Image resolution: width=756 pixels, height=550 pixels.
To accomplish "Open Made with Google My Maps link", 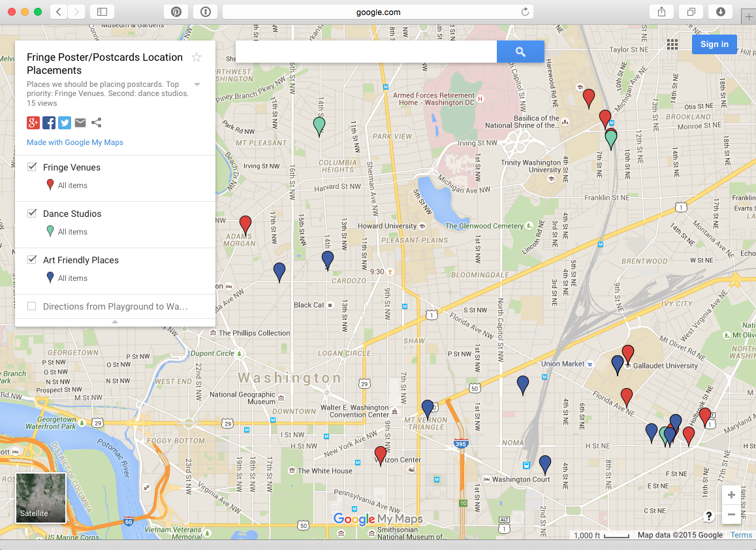I will click(x=74, y=142).
